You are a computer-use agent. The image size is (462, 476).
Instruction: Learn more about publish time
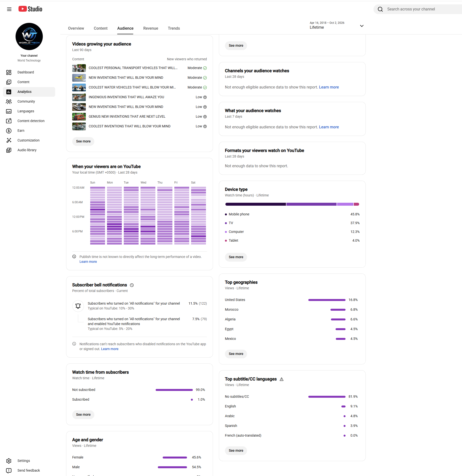[88, 262]
